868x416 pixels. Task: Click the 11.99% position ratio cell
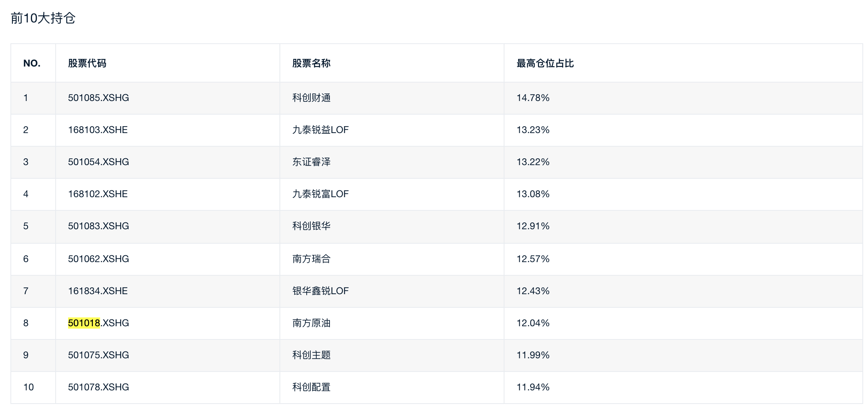[533, 355]
